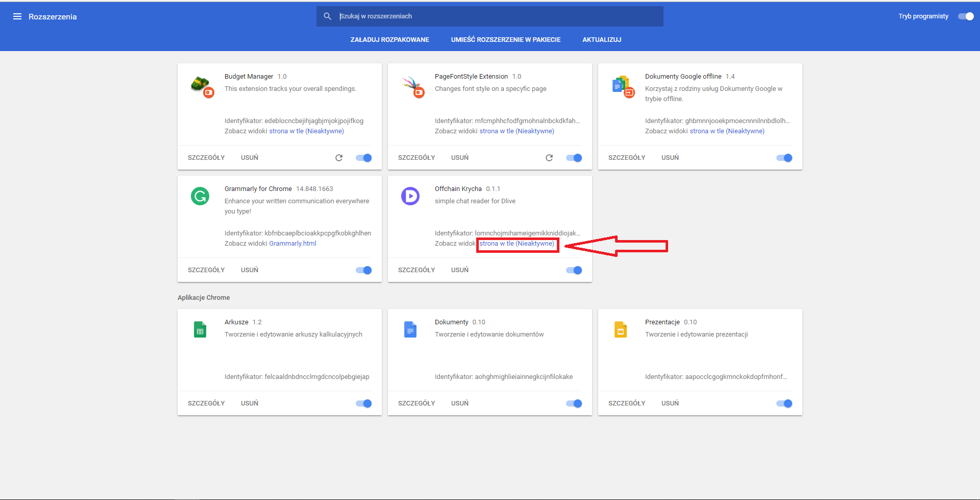Open SZCZEGÓŁY for Budget Manager
The image size is (980, 500).
tap(206, 158)
